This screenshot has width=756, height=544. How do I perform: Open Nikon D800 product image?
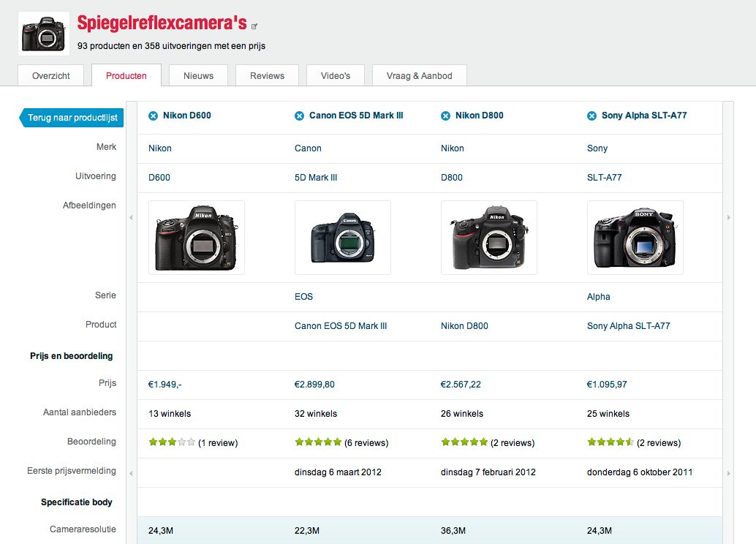pyautogui.click(x=489, y=238)
